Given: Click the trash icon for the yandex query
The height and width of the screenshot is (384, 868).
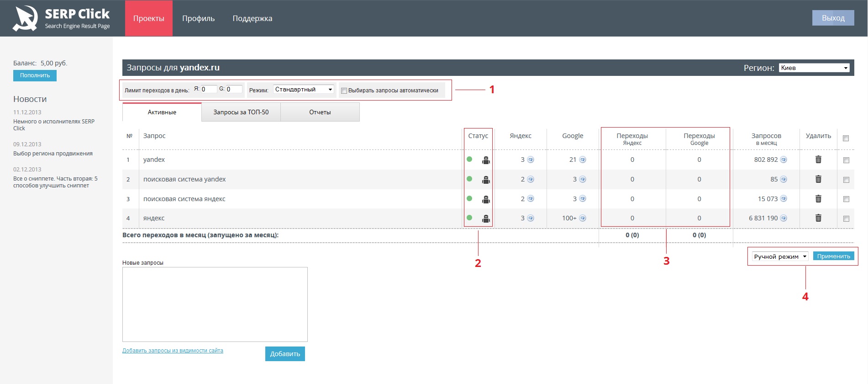Looking at the screenshot, I should 818,160.
